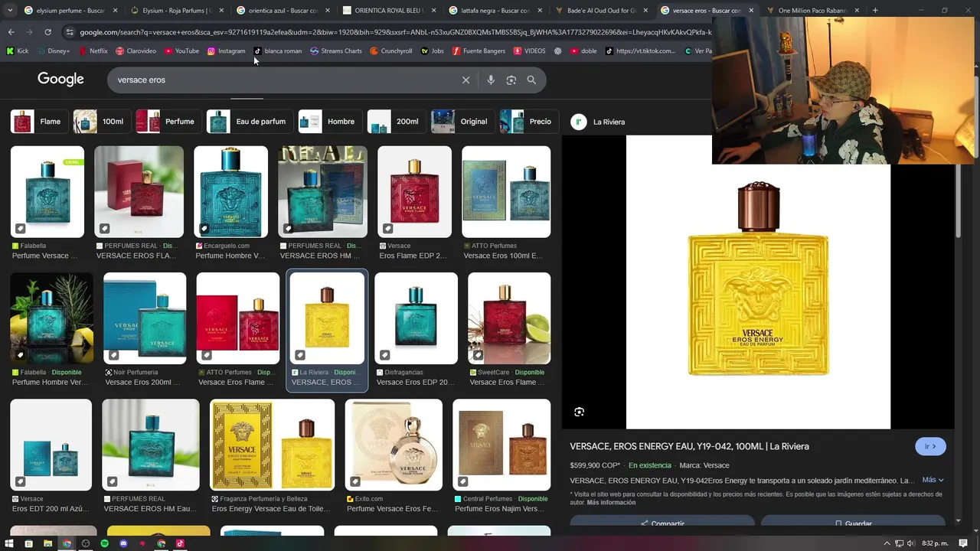Open Exito.com Versace Eros Femme thumbnail
980x551 pixels.
tap(394, 445)
